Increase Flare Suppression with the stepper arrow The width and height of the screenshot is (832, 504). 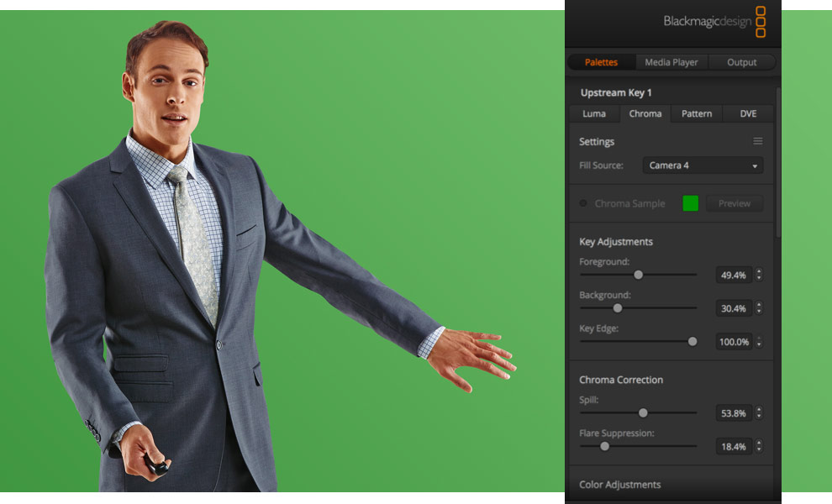759,443
